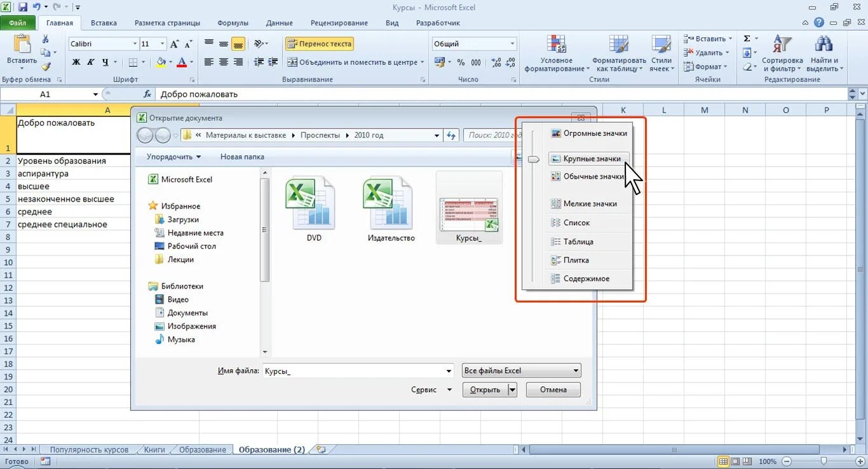Switch to Популярность курсов sheet tab
The image size is (868, 469).
(x=89, y=449)
